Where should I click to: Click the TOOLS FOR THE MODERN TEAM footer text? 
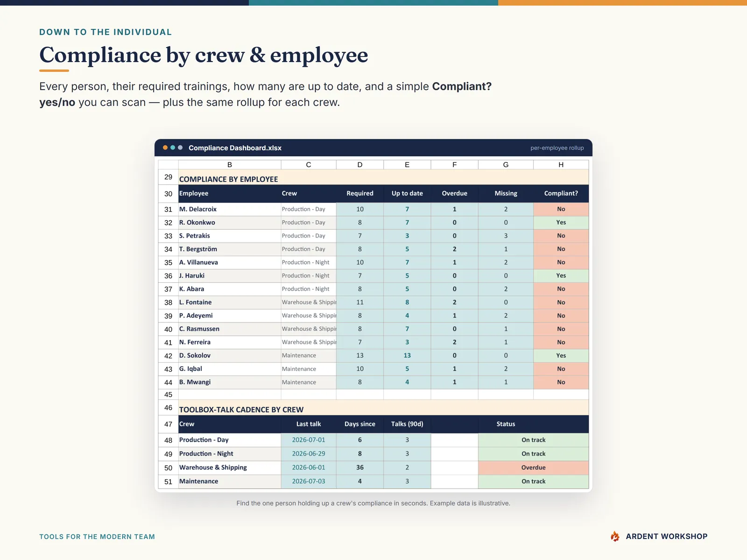point(97,537)
